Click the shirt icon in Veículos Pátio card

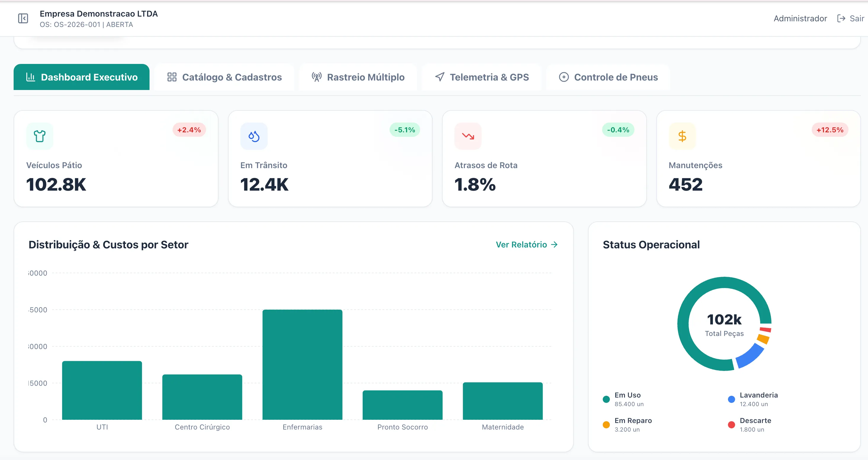(39, 136)
